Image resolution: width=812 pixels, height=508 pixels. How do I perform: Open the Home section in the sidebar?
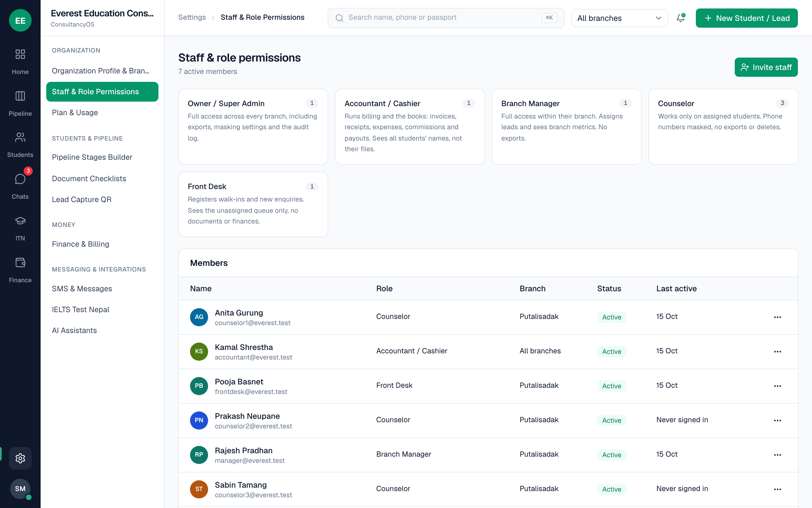coord(20,62)
